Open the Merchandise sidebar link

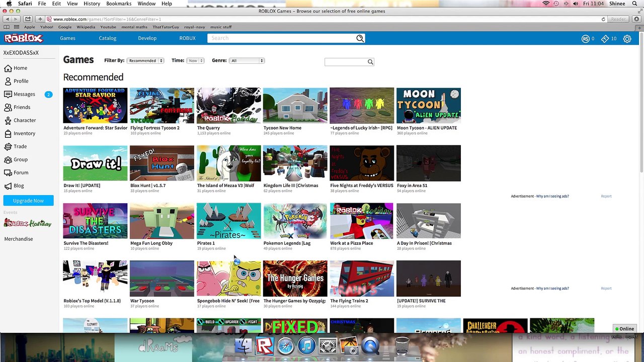(x=19, y=239)
